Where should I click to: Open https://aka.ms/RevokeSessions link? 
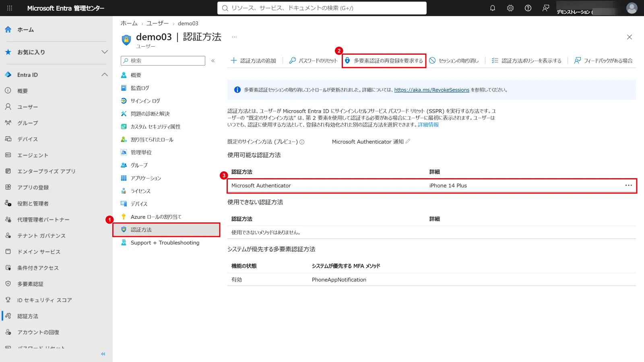click(x=431, y=90)
